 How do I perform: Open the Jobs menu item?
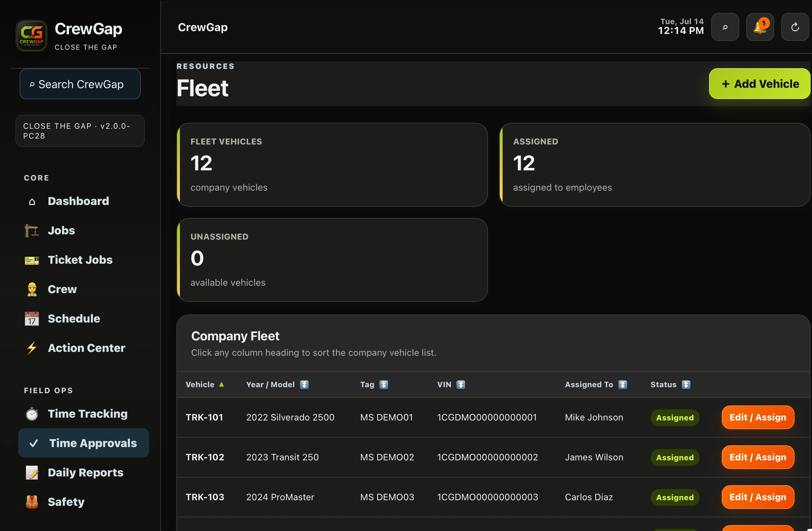click(83, 231)
